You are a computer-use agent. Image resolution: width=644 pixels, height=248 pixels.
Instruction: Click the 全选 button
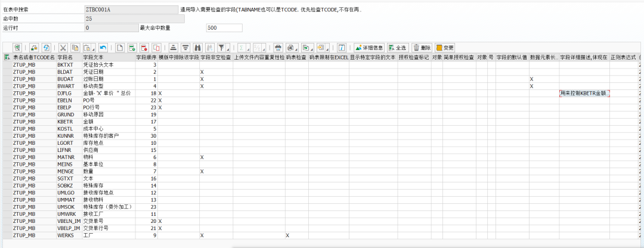[397, 48]
